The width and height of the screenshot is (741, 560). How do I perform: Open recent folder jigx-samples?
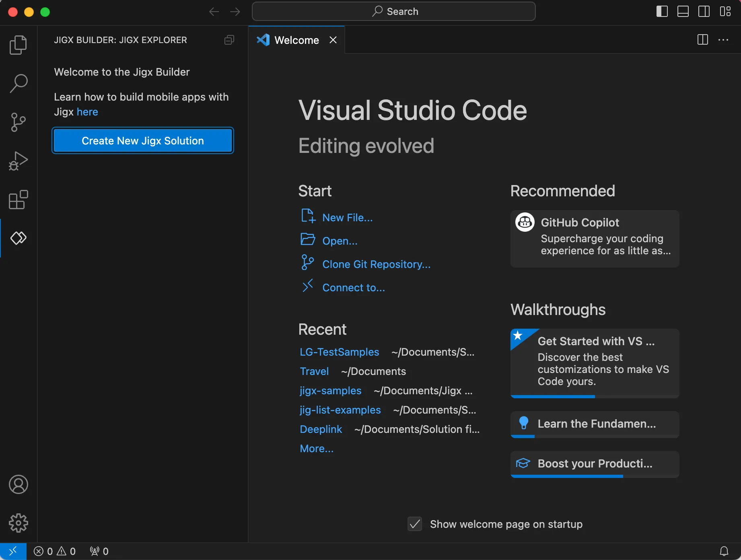(x=331, y=391)
